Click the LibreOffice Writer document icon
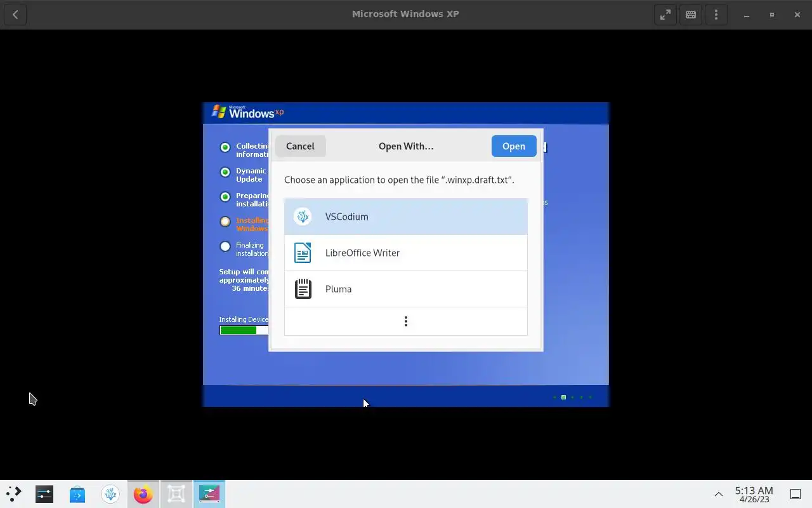 pyautogui.click(x=303, y=253)
